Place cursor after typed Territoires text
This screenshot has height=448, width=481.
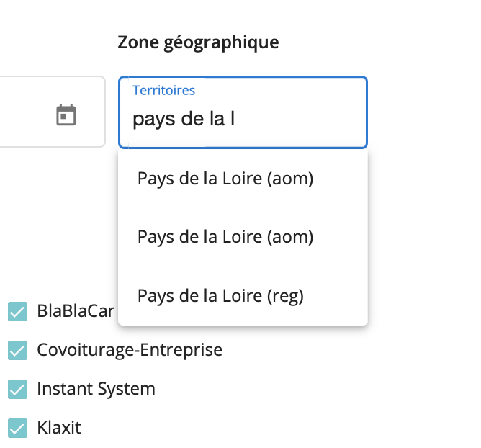coord(236,119)
